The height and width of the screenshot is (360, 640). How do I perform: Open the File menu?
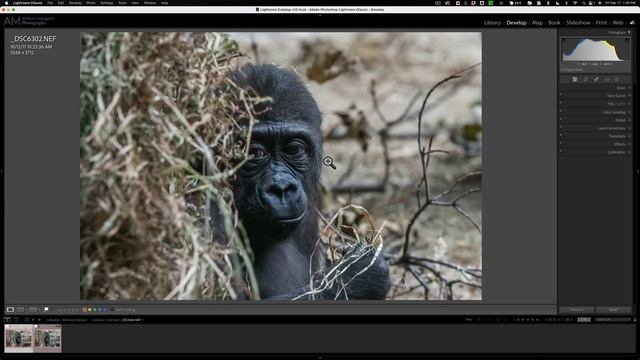pos(50,3)
